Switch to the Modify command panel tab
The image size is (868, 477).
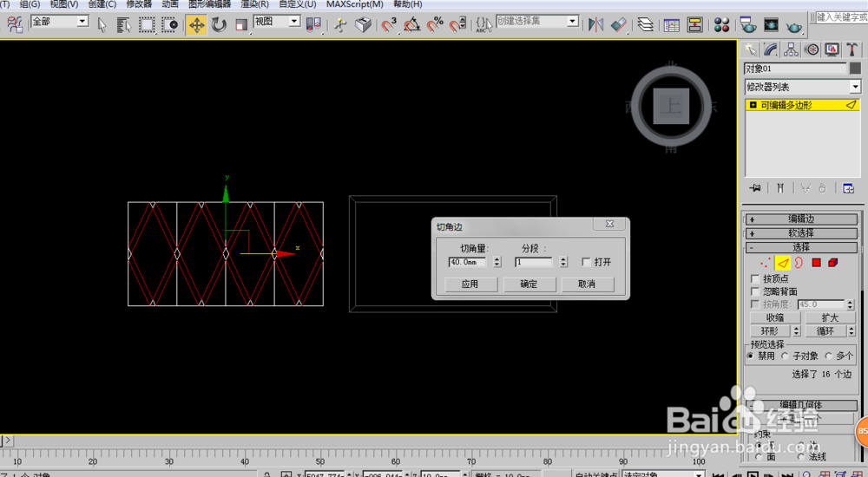point(771,49)
